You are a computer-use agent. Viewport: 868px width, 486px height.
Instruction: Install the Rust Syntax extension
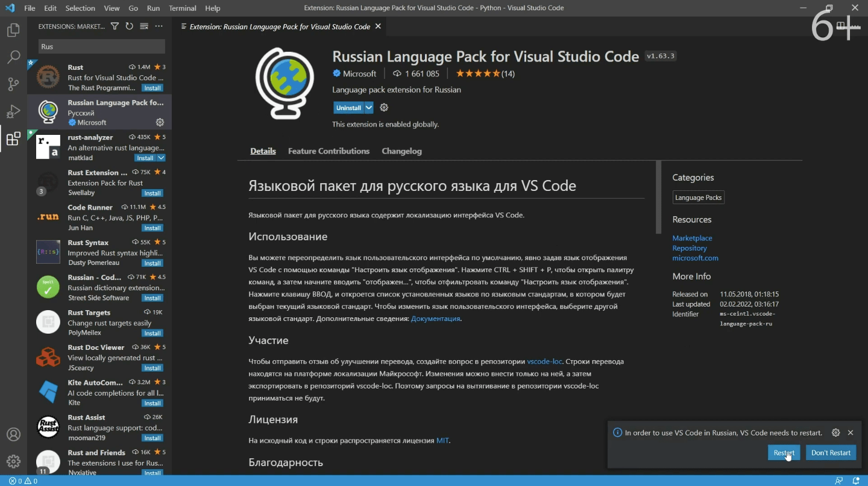153,263
